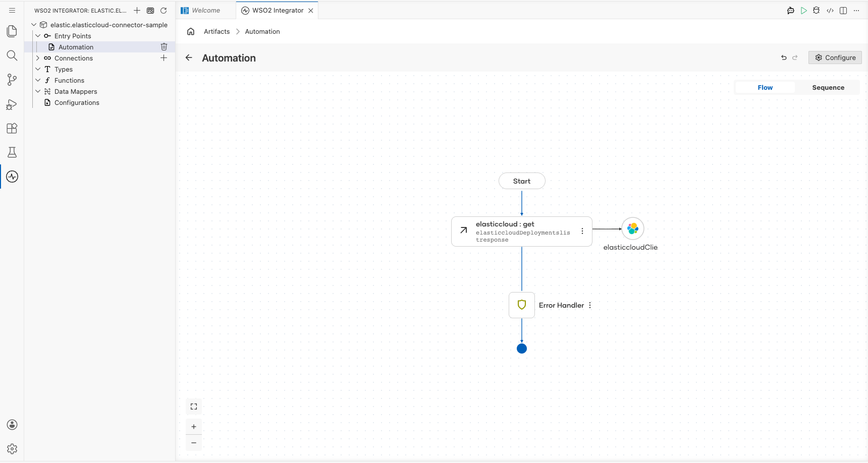Open the Extensions view icon
868x463 pixels.
[x=12, y=128]
